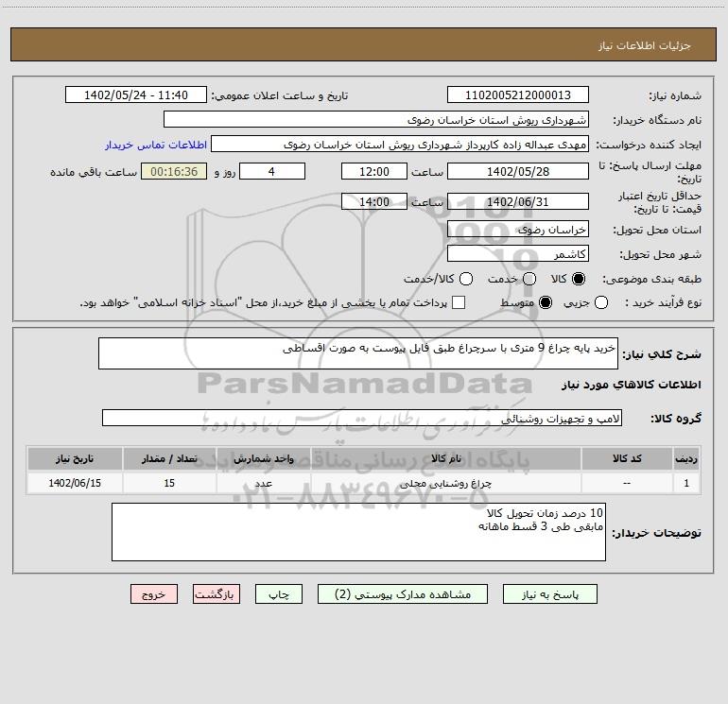This screenshot has height=704, width=728.
Task: Select the کالا/خدمت radio button
Action: point(466,279)
